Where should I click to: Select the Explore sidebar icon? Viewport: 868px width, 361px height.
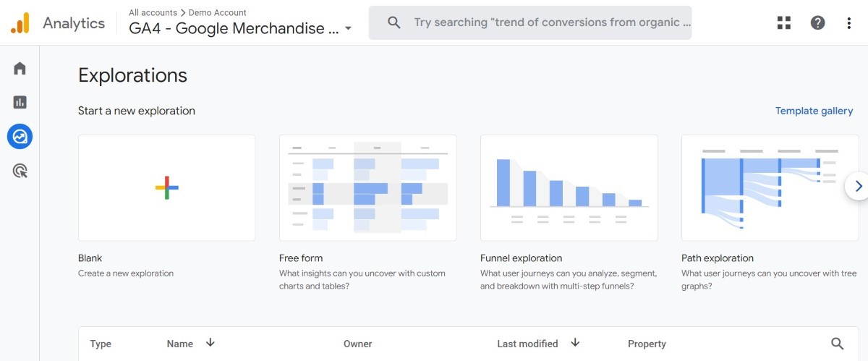click(x=20, y=136)
